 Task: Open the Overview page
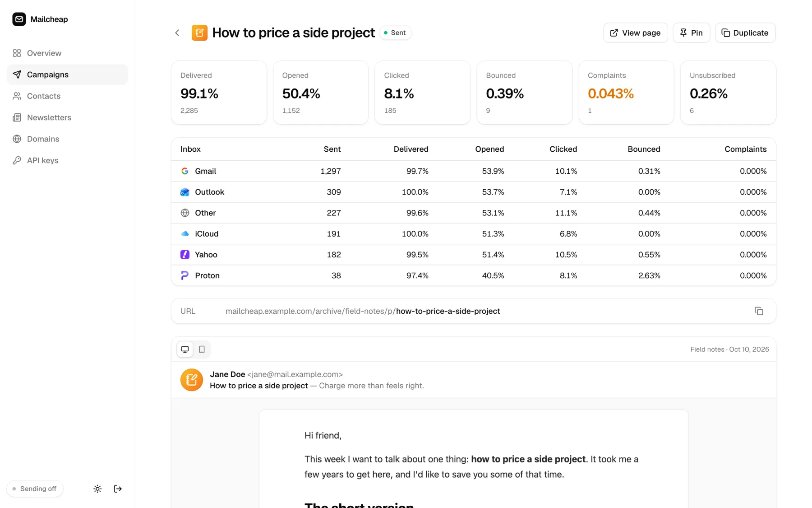[x=67, y=53]
